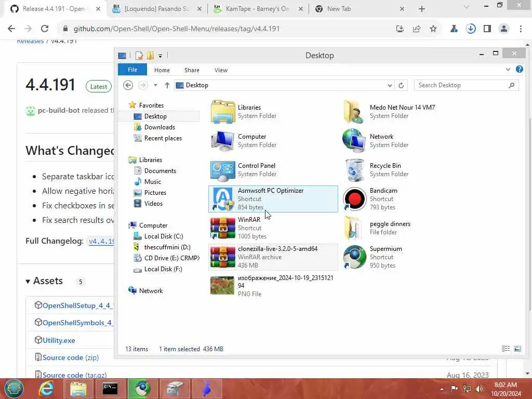Open Internet Explorer from the taskbar
The image size is (532, 399).
click(x=46, y=389)
